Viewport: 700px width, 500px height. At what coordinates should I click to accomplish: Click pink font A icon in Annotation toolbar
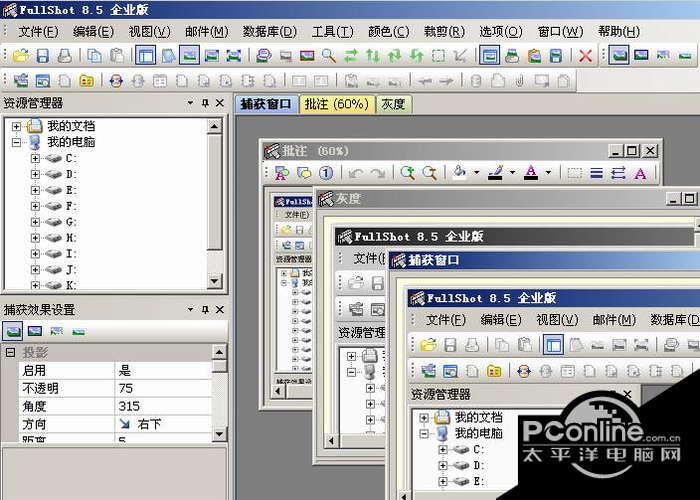coord(640,173)
